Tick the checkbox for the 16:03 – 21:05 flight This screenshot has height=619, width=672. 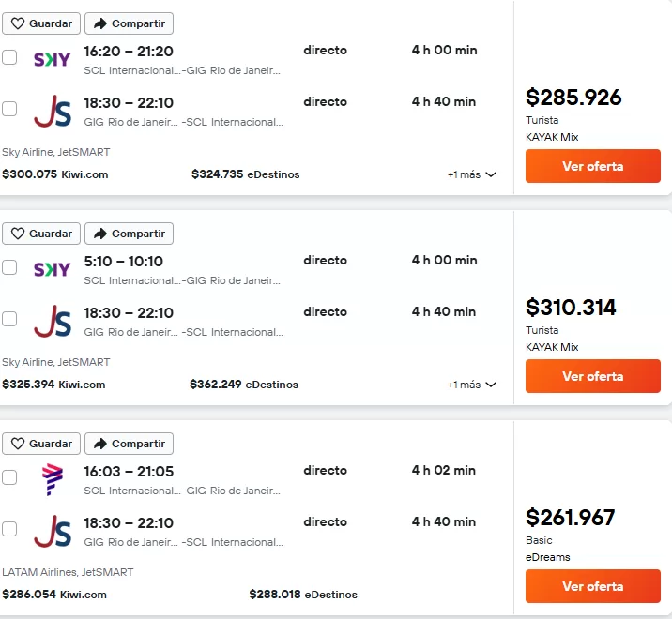9,477
